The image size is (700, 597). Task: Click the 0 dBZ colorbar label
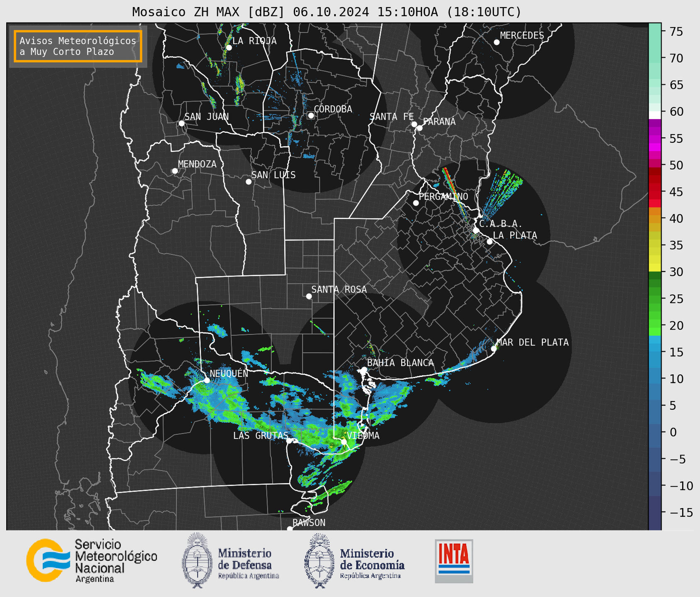pos(673,433)
